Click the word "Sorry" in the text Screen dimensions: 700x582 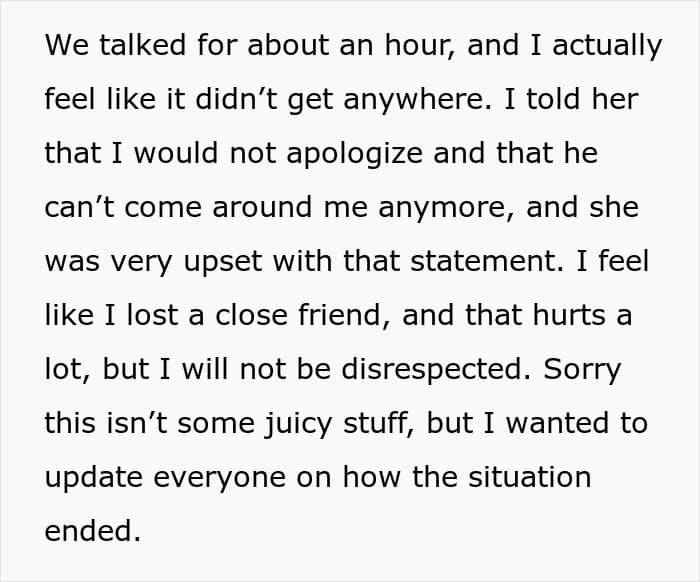tap(581, 370)
